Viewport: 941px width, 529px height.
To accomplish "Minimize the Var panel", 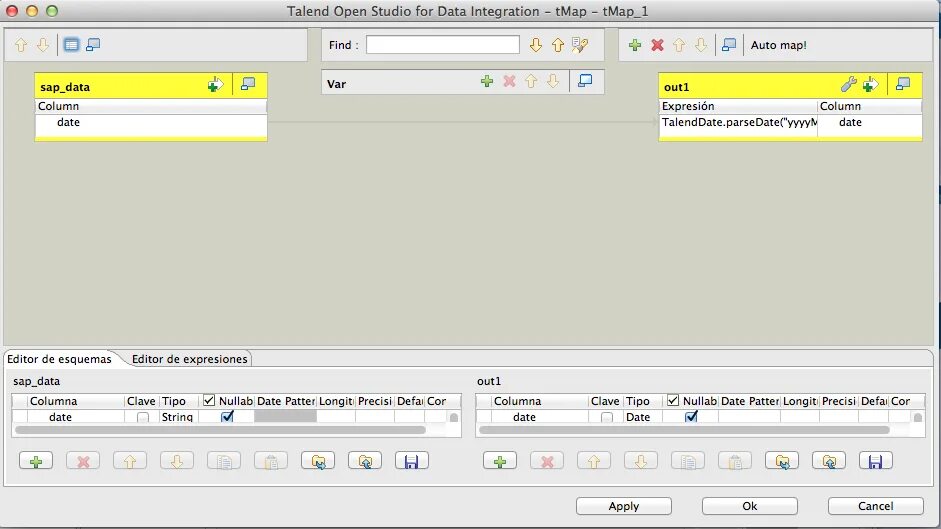I will 585,80.
